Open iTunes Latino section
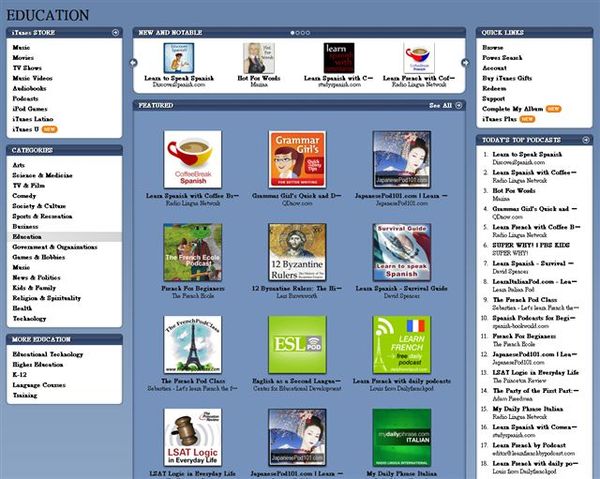 [x=33, y=119]
